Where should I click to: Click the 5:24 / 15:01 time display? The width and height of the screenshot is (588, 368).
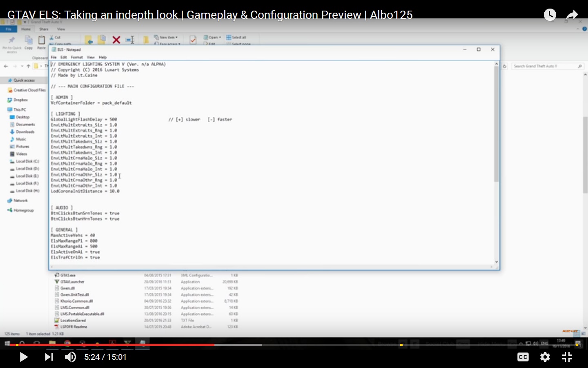pos(105,357)
